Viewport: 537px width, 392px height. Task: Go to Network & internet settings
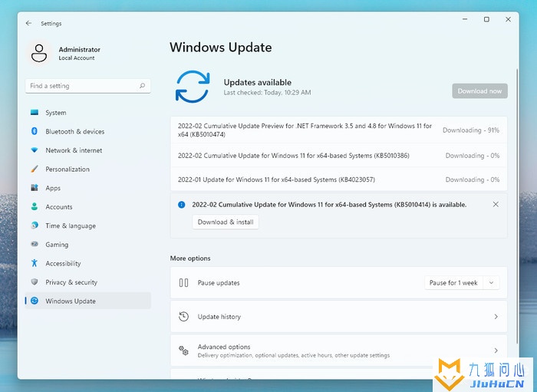(88, 150)
